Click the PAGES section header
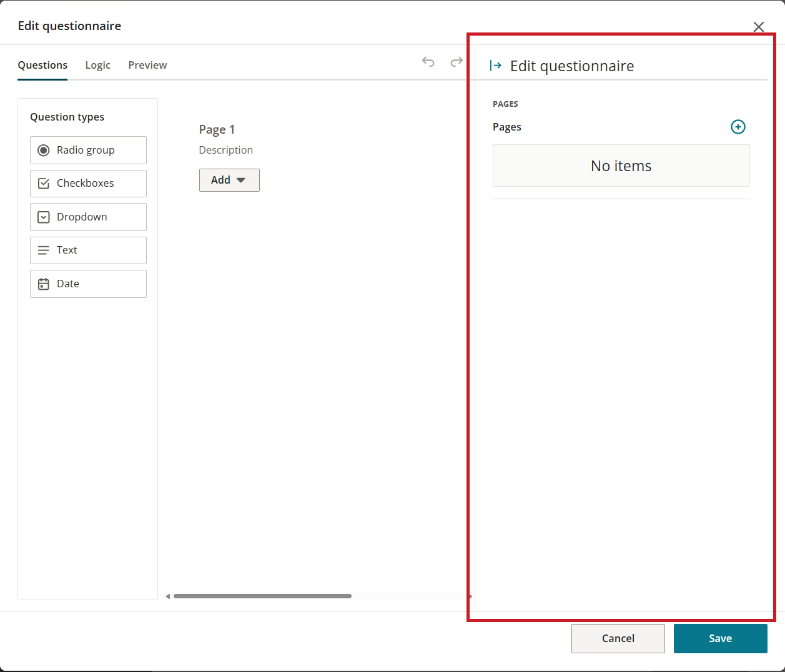 click(x=505, y=104)
